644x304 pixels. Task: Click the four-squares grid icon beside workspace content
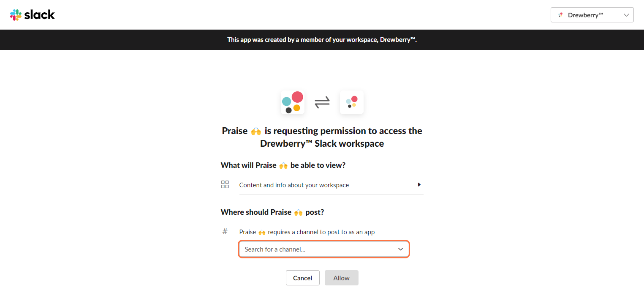[225, 184]
